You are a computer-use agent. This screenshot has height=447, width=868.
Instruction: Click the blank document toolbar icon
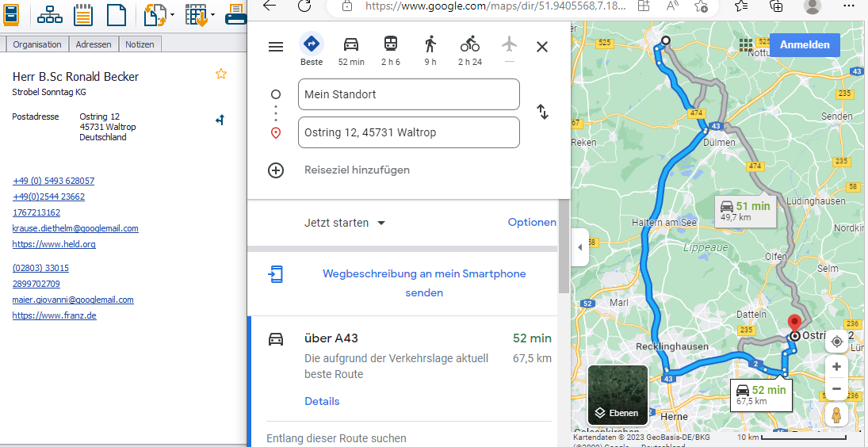(x=117, y=15)
